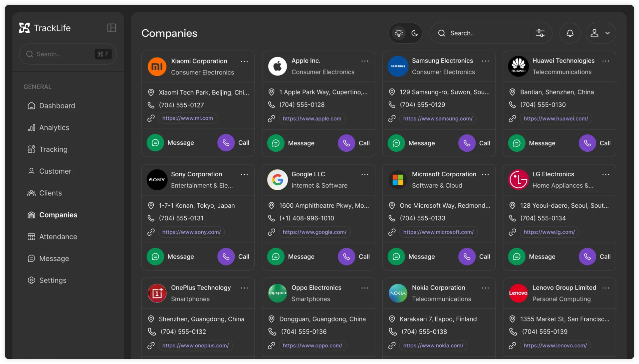Open Attendance from the sidebar menu
The height and width of the screenshot is (364, 639).
point(58,237)
